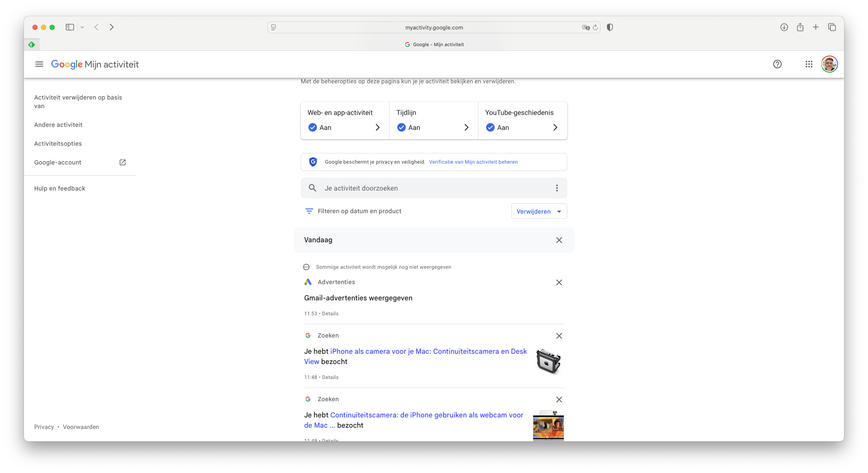868x473 pixels.
Task: Open the Share menu
Action: point(800,27)
